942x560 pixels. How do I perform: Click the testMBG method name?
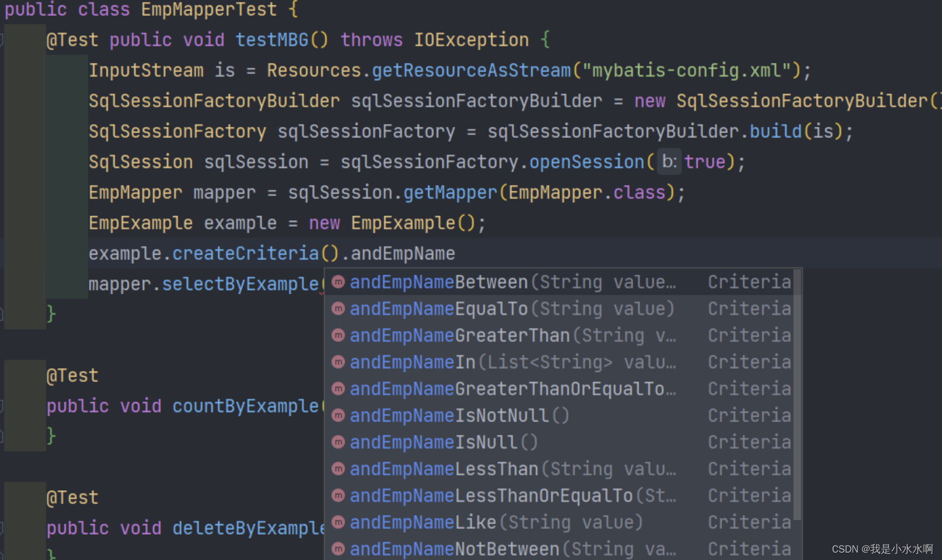coord(272,40)
